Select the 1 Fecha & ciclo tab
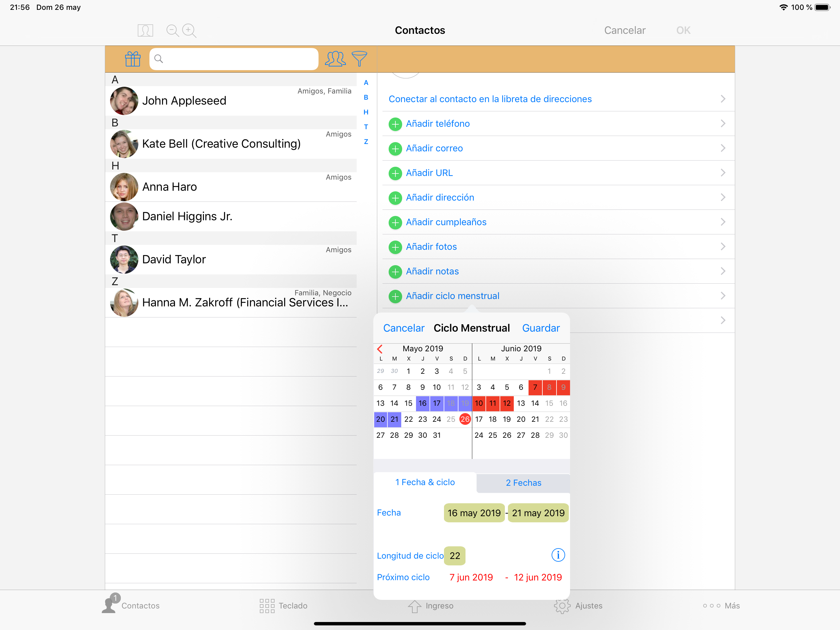The image size is (840, 630). pos(425,482)
